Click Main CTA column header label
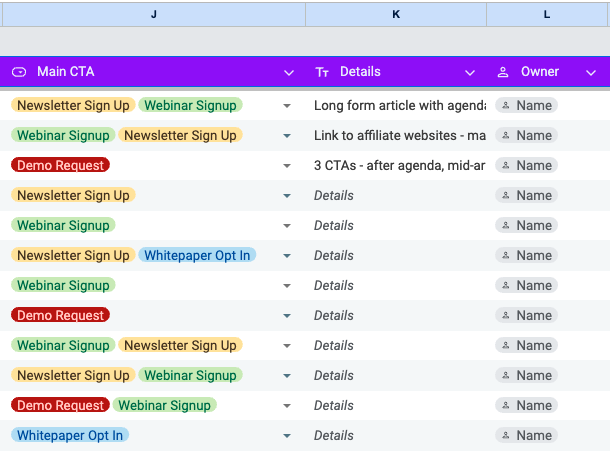The height and width of the screenshot is (455, 610). pos(66,72)
